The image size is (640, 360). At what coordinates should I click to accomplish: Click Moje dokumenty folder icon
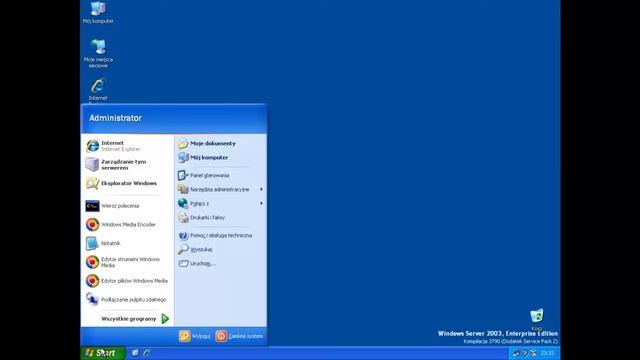click(x=183, y=144)
